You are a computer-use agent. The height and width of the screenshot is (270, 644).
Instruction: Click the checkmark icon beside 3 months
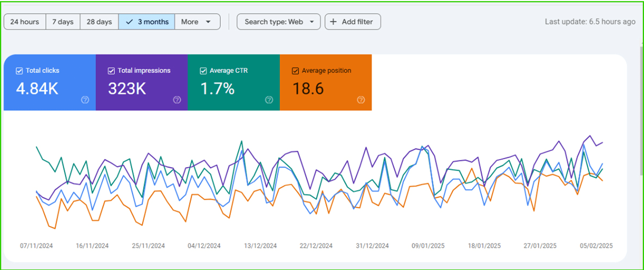129,22
